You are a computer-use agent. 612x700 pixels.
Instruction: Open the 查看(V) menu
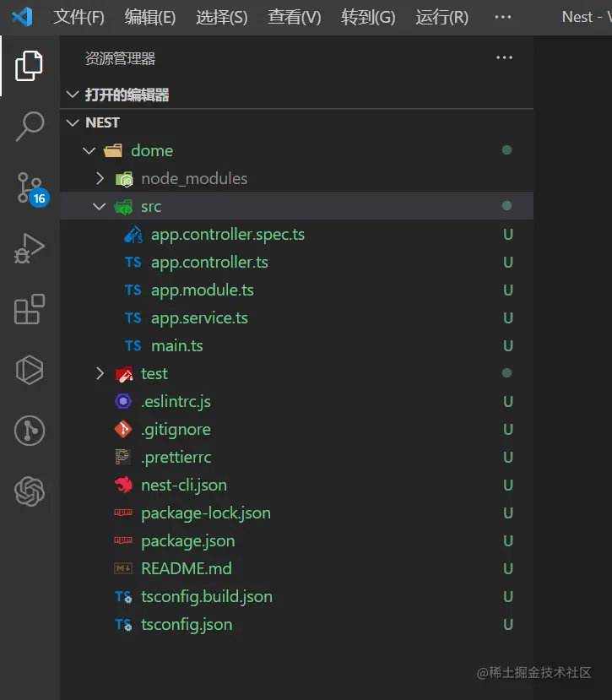[x=294, y=18]
